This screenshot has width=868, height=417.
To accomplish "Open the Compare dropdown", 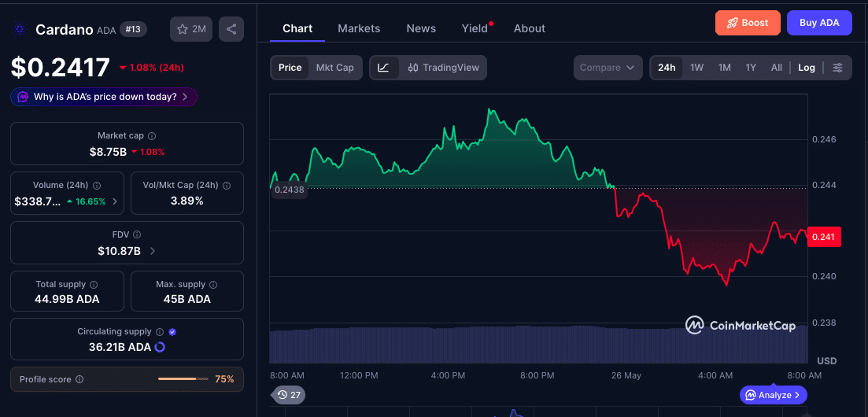I will tap(608, 68).
